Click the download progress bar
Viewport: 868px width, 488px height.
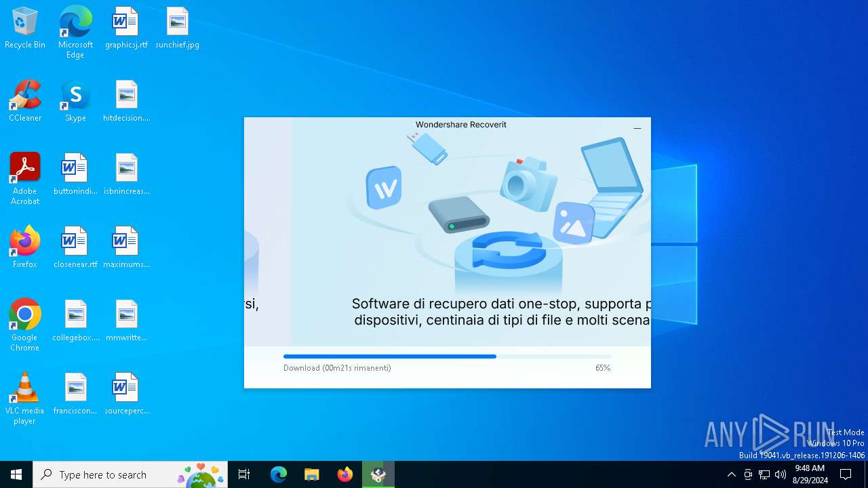click(x=448, y=357)
